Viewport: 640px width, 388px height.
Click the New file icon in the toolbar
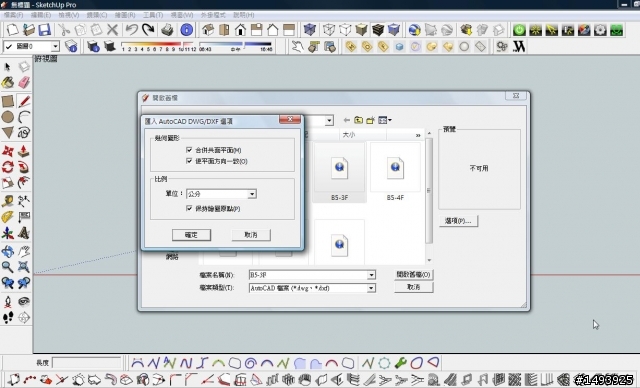12,30
